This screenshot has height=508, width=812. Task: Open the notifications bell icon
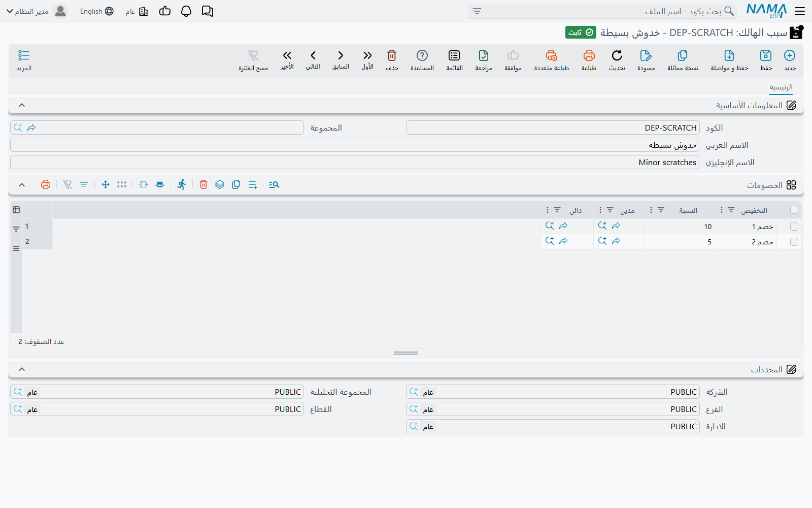[x=186, y=11]
